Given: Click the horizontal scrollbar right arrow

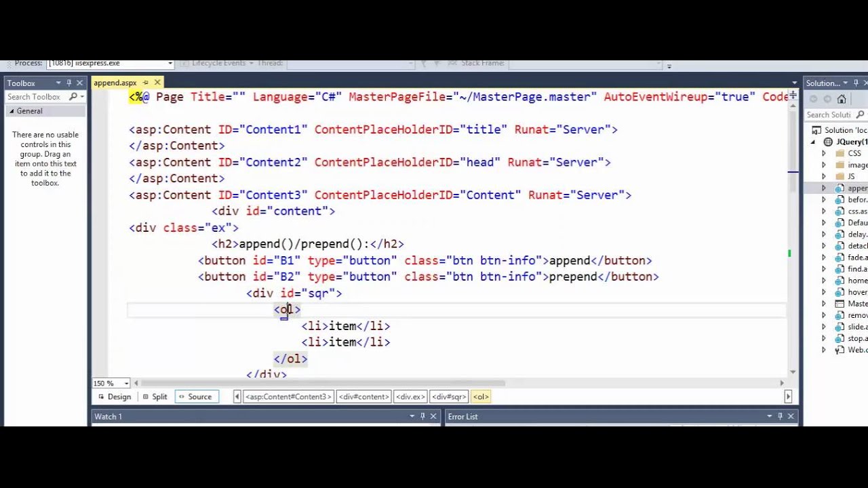Looking at the screenshot, I should [x=782, y=383].
